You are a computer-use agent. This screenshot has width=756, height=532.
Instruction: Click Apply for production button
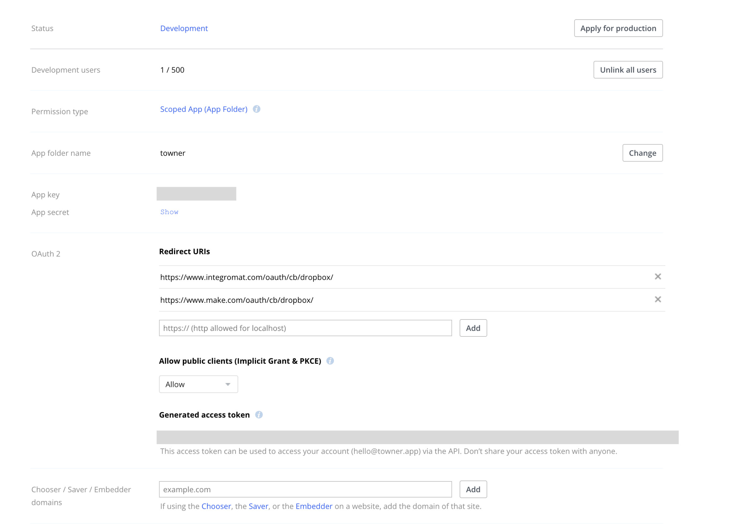click(x=618, y=28)
